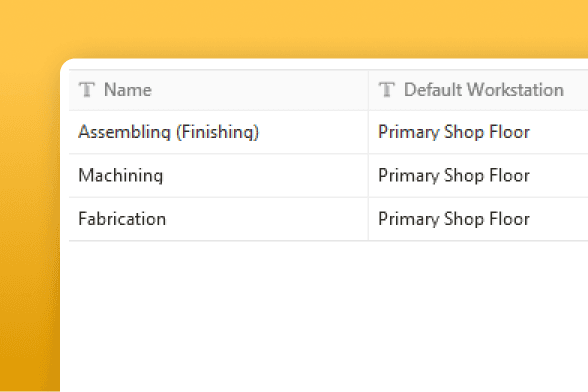Viewport: 588px width, 392px height.
Task: Select Primary Shop Floor in the Fabrication row
Action: click(454, 219)
